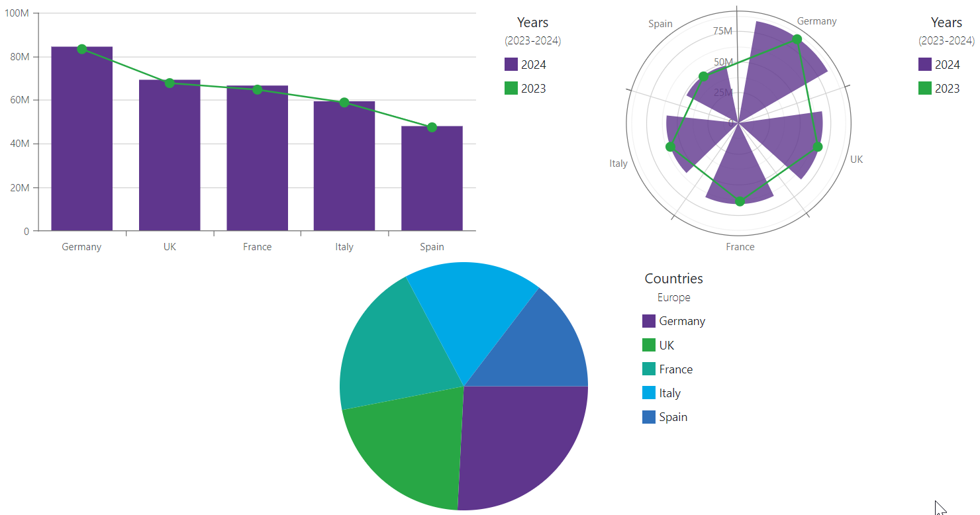The height and width of the screenshot is (515, 980).
Task: Toggle Spain label in Countries legend
Action: click(673, 417)
